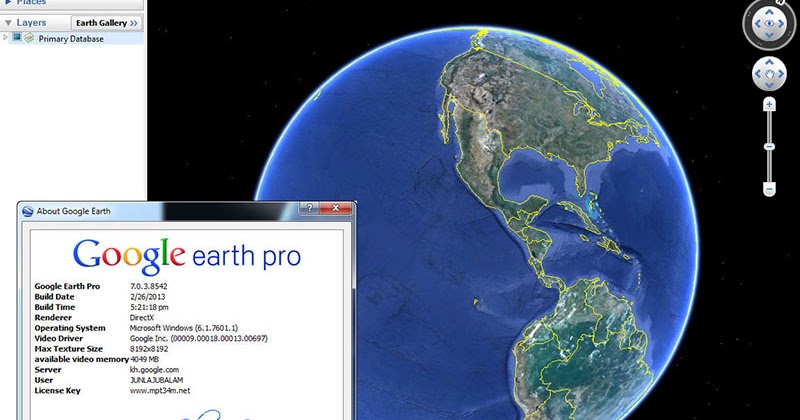The image size is (800, 420).
Task: Zoom in with the plus button
Action: [x=769, y=105]
